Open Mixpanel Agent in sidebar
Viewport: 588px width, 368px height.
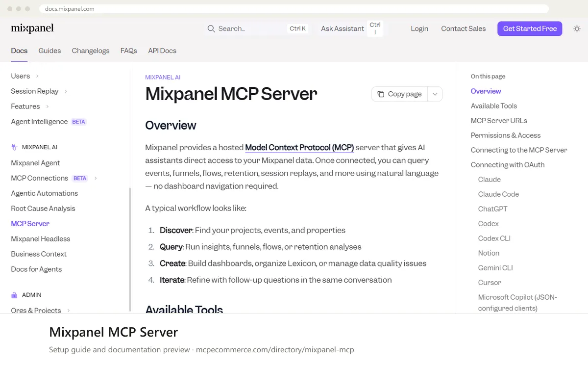point(35,163)
